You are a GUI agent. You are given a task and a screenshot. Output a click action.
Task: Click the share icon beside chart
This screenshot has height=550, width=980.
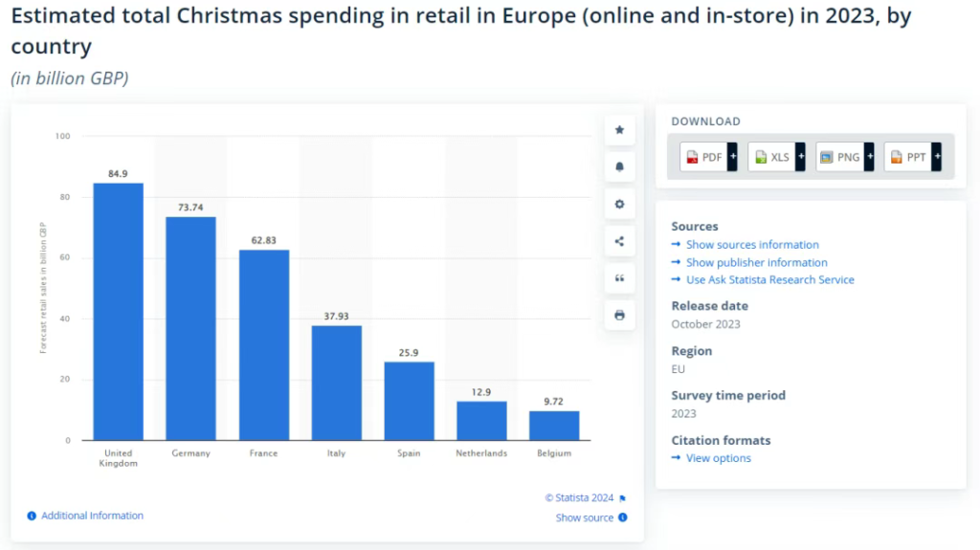click(x=619, y=241)
